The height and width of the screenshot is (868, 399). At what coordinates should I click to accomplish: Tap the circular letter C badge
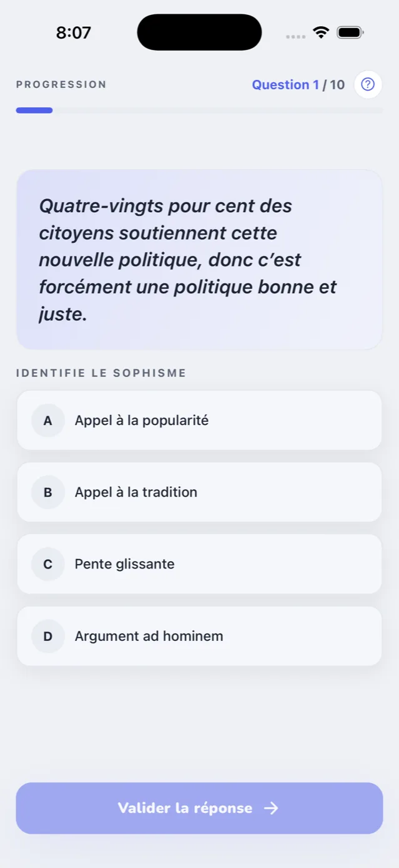(x=48, y=564)
